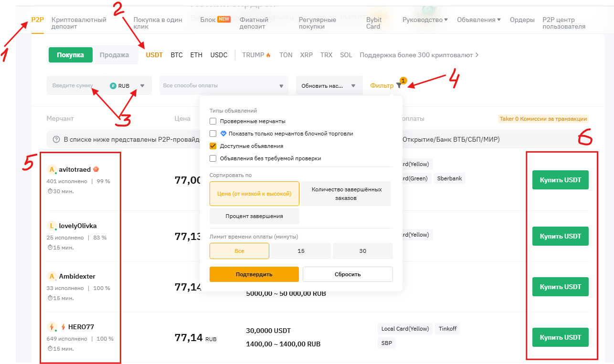Click the Введите сумму amount field
This screenshot has width=614, height=364.
pos(76,86)
